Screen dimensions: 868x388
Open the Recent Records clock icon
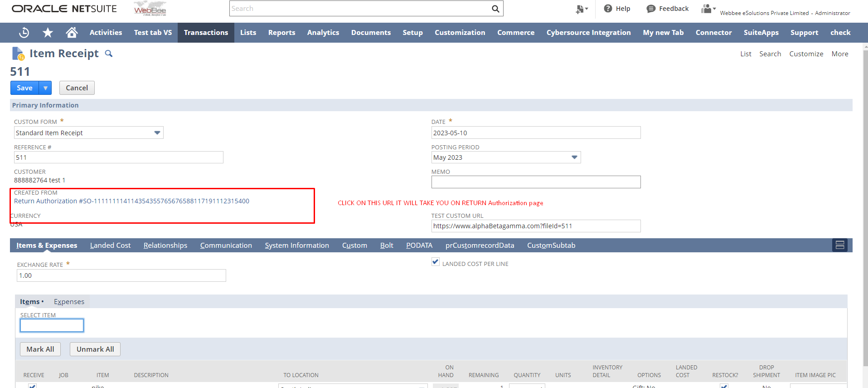(x=24, y=33)
